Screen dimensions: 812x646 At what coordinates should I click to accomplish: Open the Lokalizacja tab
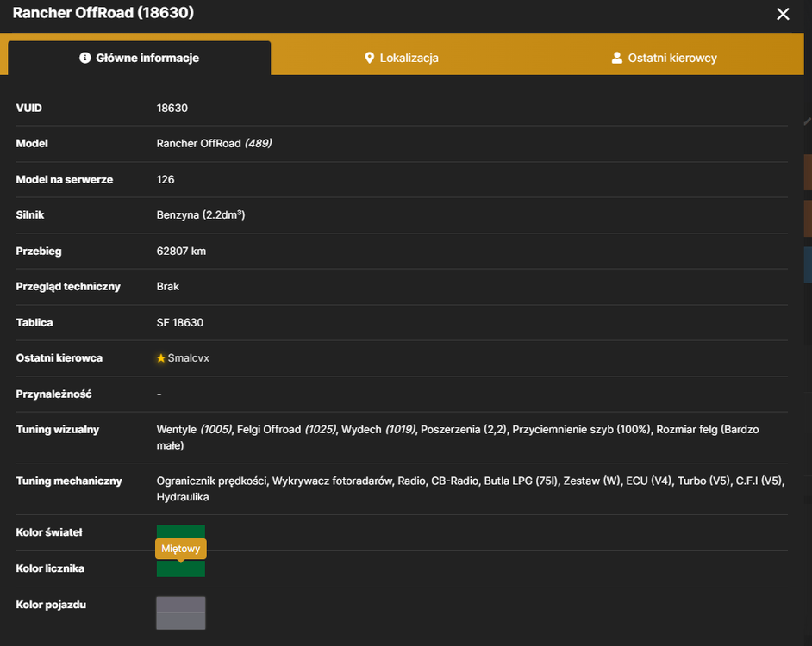coord(402,58)
